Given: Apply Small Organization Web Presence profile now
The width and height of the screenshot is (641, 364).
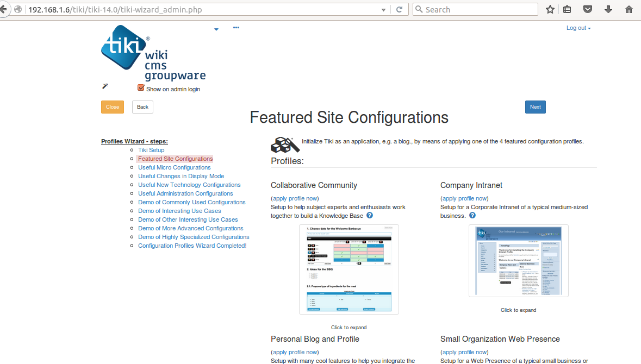Looking at the screenshot, I should point(464,352).
